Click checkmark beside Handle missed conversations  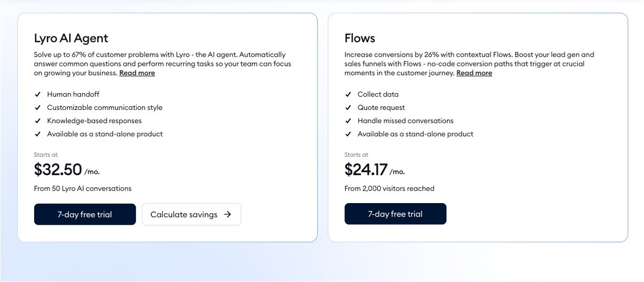click(348, 121)
